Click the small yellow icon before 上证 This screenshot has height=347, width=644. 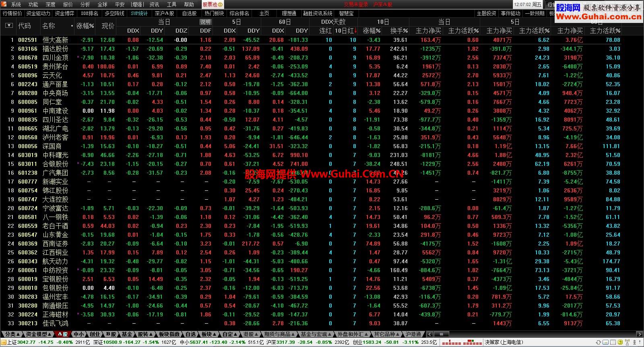4,343
